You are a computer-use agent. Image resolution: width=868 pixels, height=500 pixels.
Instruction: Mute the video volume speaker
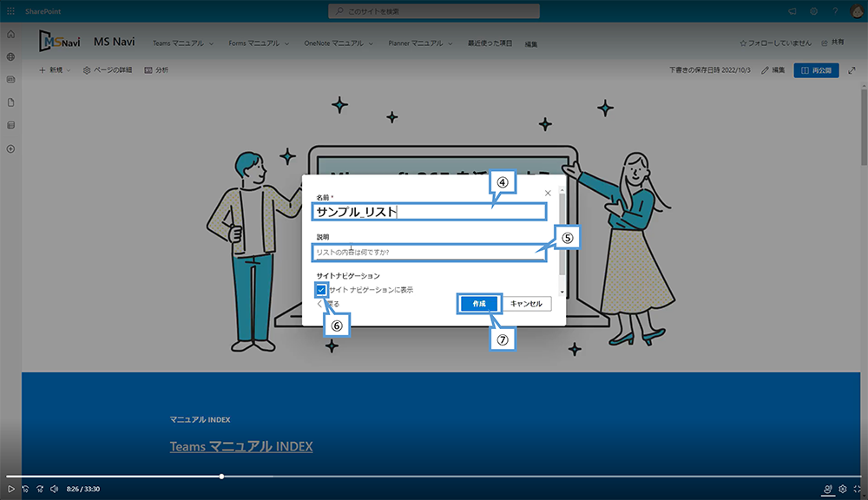[x=54, y=489]
